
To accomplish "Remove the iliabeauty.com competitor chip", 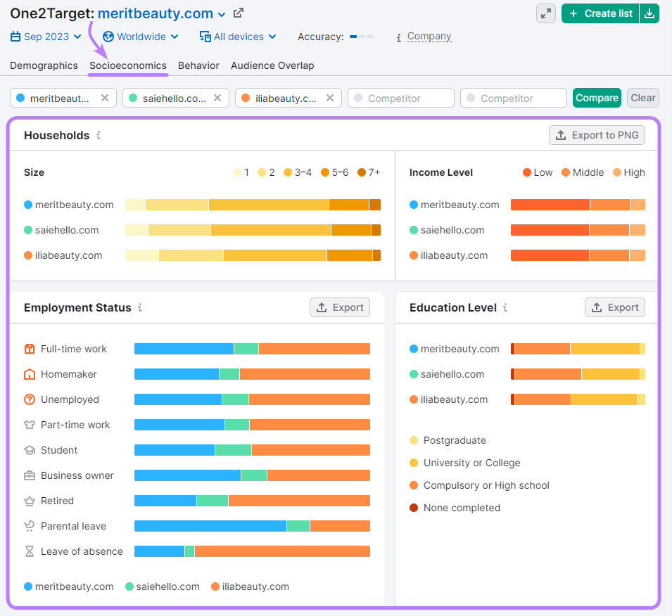I will pyautogui.click(x=330, y=98).
